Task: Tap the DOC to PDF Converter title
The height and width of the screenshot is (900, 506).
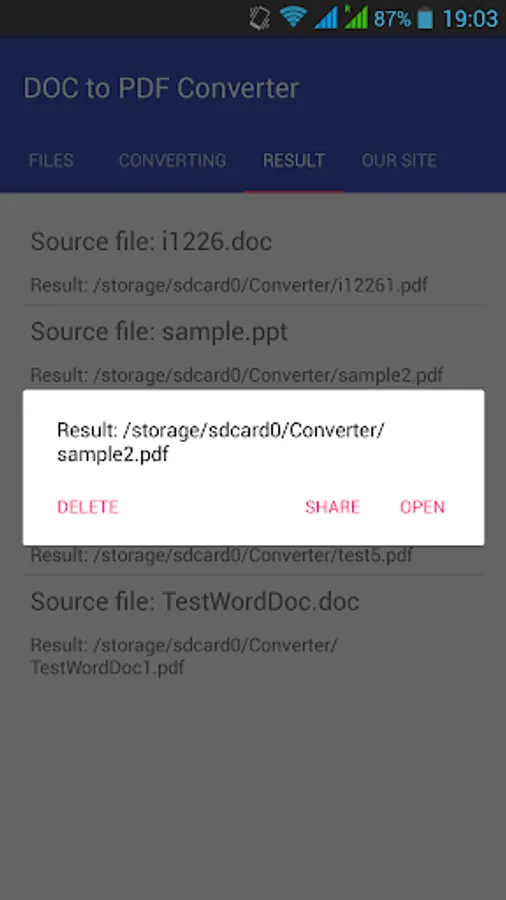Action: [x=161, y=88]
